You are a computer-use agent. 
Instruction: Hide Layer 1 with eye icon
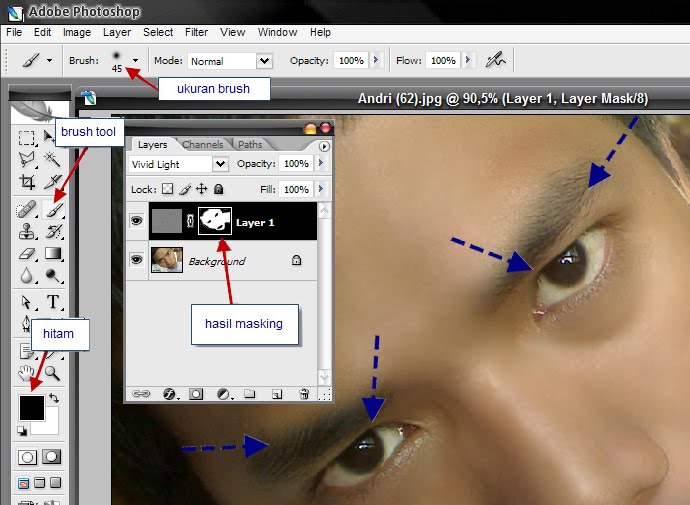click(136, 220)
